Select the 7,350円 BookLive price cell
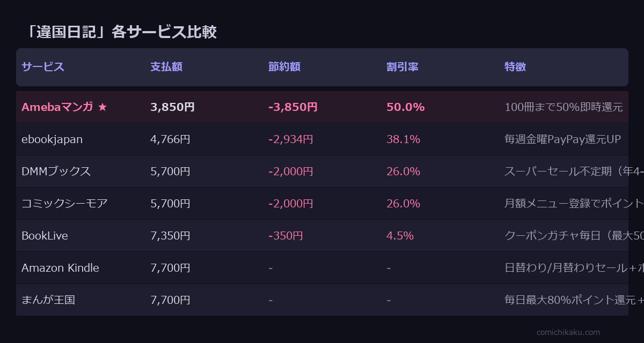The image size is (644, 343). 170,236
